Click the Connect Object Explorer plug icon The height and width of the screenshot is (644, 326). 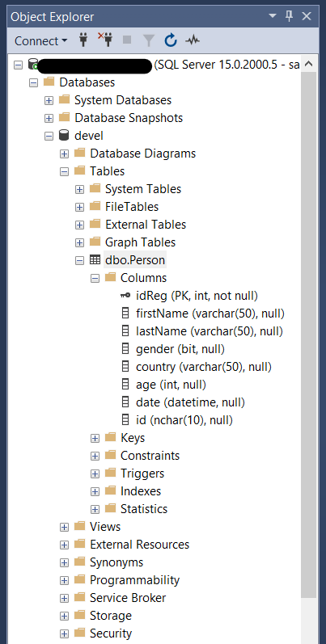[x=83, y=40]
